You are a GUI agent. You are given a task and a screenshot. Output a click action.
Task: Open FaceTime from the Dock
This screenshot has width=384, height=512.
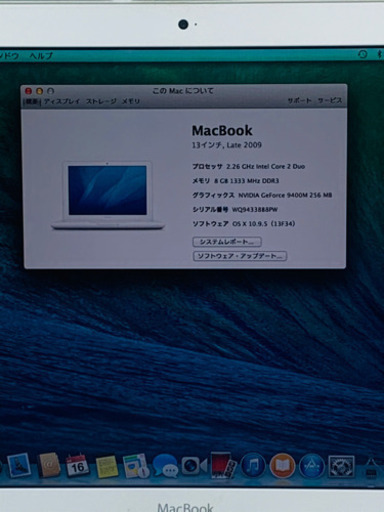[x=194, y=465]
